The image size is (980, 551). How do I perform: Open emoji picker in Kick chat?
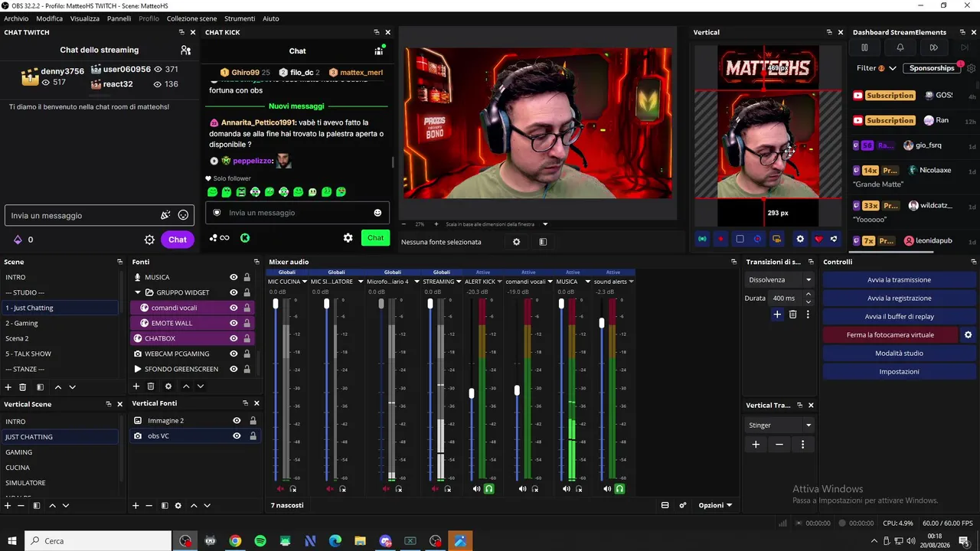[x=377, y=213]
